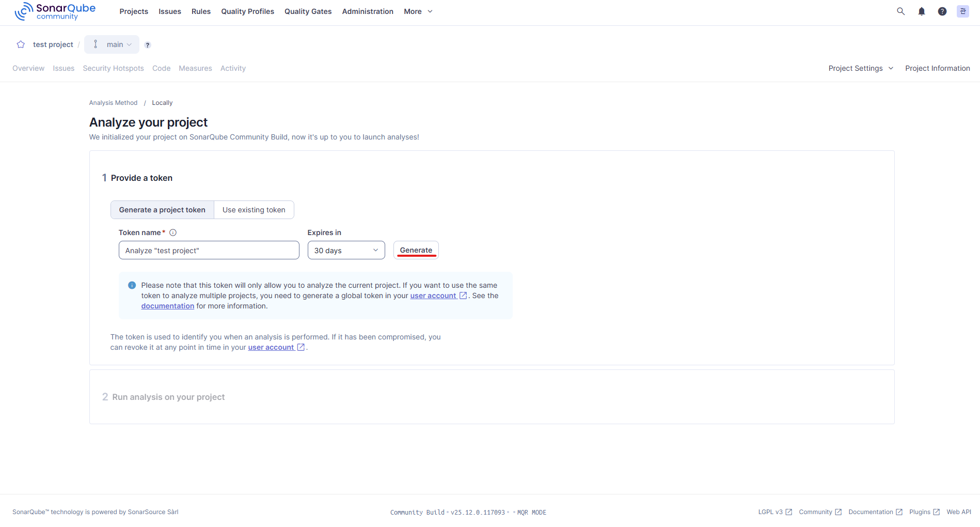Screen dimensions: 980x527
Task: Open the Community footer link
Action: [820, 512]
